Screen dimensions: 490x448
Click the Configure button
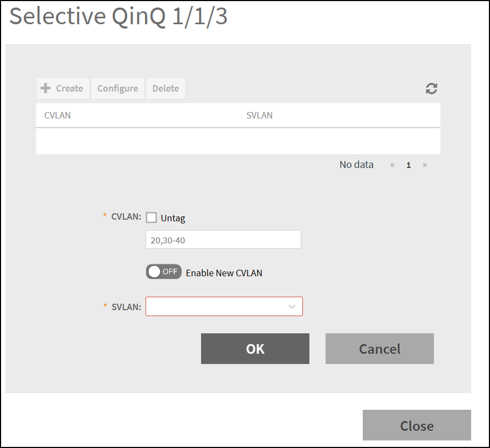pyautogui.click(x=118, y=88)
